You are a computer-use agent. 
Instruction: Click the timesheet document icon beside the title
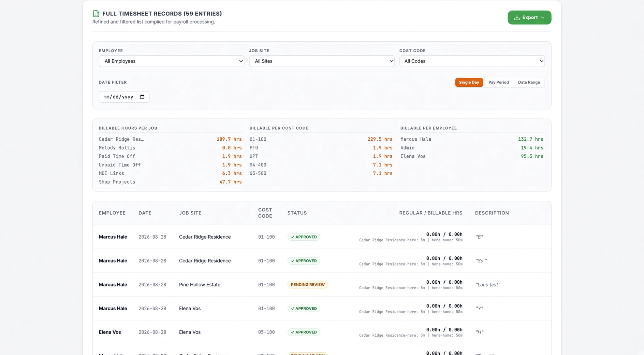[96, 14]
